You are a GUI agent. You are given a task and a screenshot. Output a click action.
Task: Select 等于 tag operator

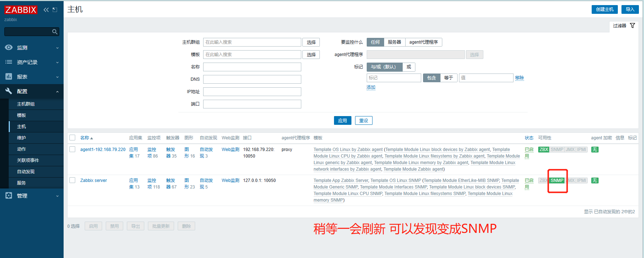(x=448, y=78)
